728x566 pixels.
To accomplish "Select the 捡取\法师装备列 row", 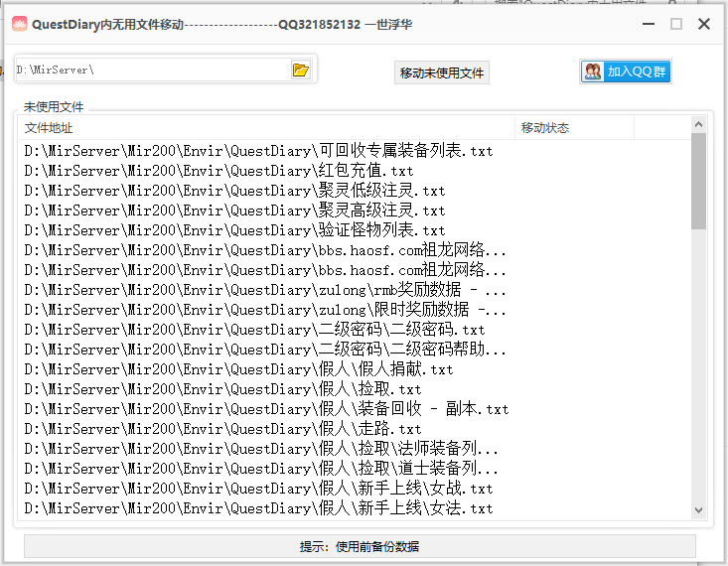I will 354,449.
